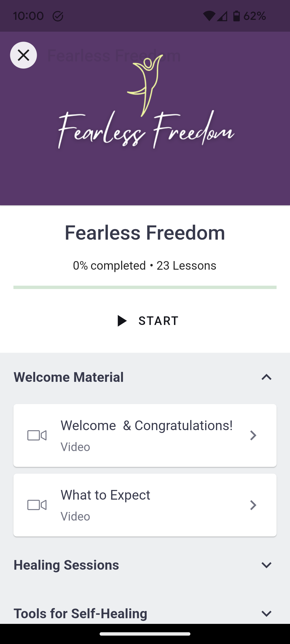
Task: Tap video camera icon beside What to Expect
Action: coord(37,505)
